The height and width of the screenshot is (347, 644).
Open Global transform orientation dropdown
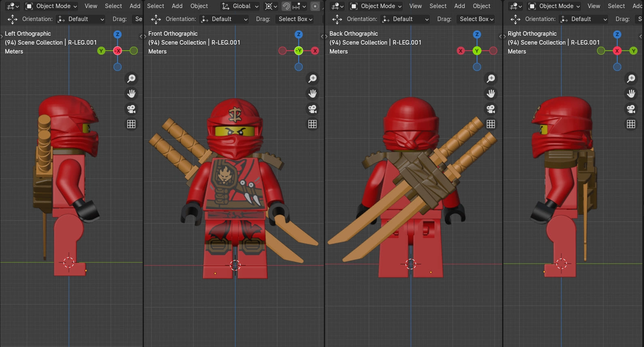[x=240, y=6]
